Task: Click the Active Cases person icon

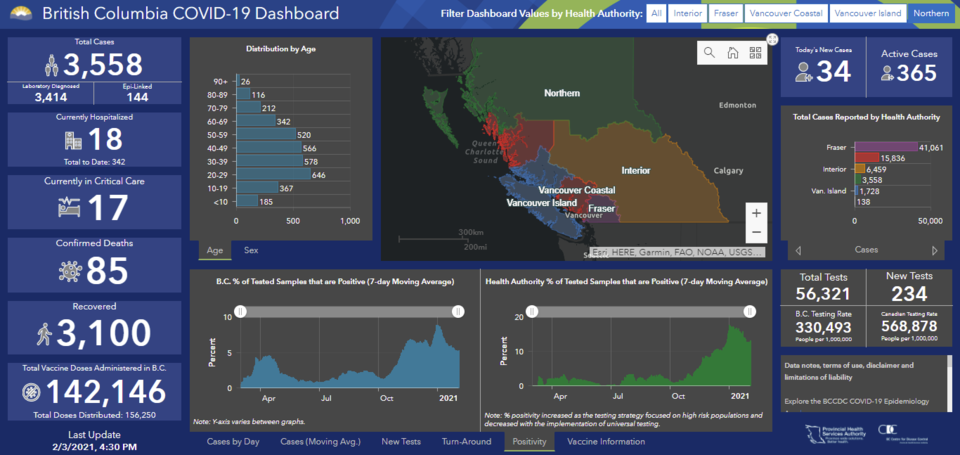Action: pos(887,73)
